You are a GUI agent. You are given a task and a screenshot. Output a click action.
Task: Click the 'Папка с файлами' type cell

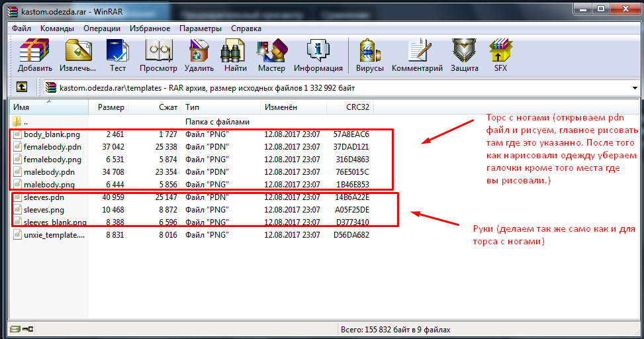(x=217, y=122)
